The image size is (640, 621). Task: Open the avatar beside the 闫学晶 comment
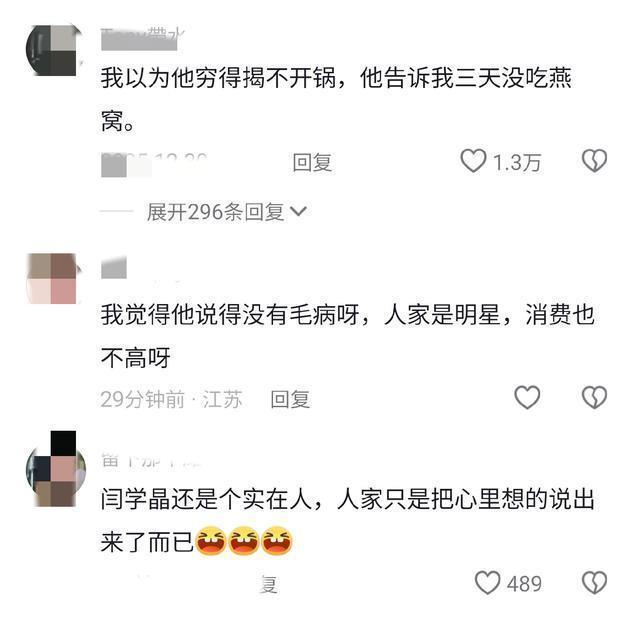[x=56, y=470]
